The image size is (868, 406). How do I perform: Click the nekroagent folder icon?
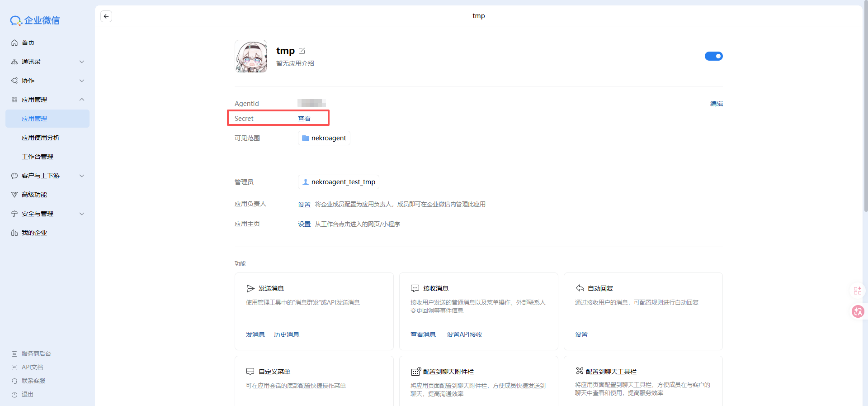click(306, 138)
